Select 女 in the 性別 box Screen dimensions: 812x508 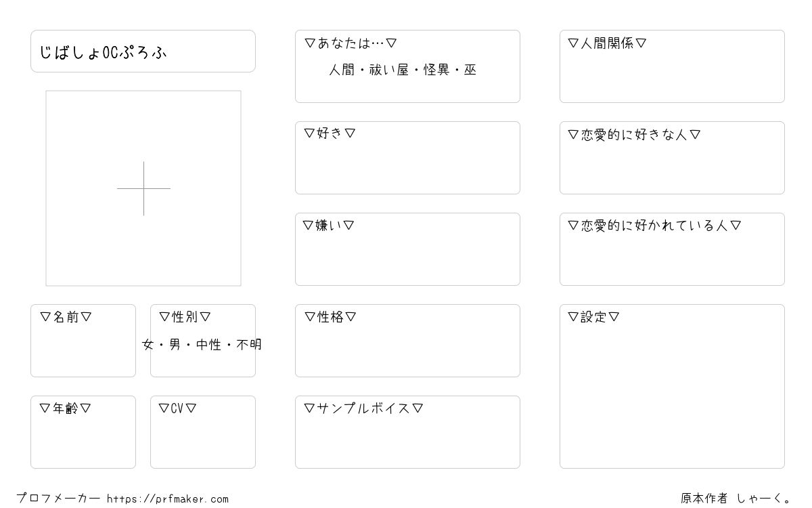148,345
